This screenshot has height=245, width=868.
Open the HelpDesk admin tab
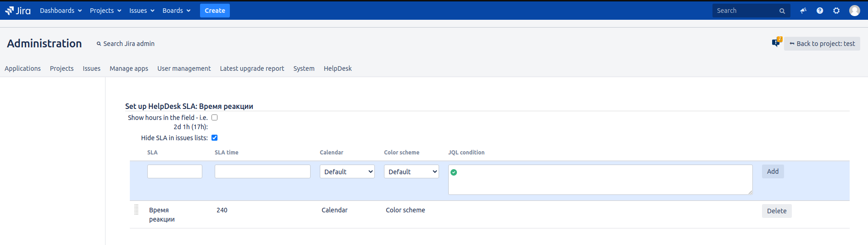point(338,68)
